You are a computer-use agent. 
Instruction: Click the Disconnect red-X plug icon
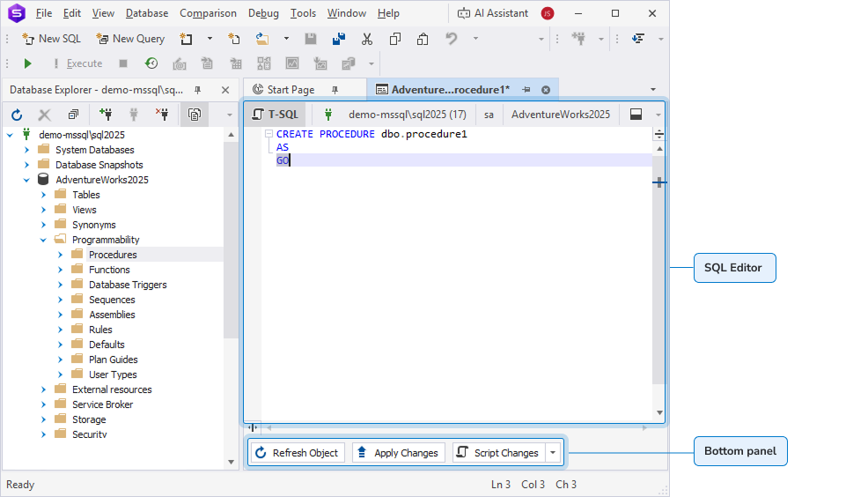click(162, 115)
